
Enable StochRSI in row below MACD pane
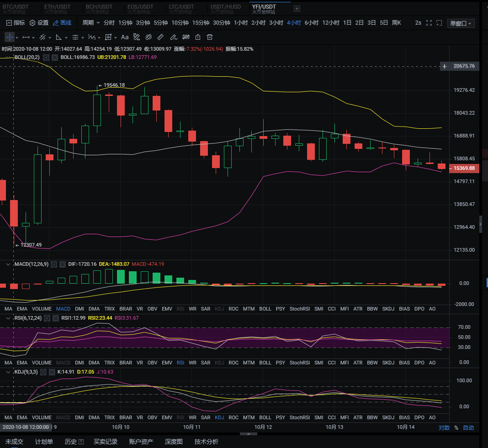[300, 309]
